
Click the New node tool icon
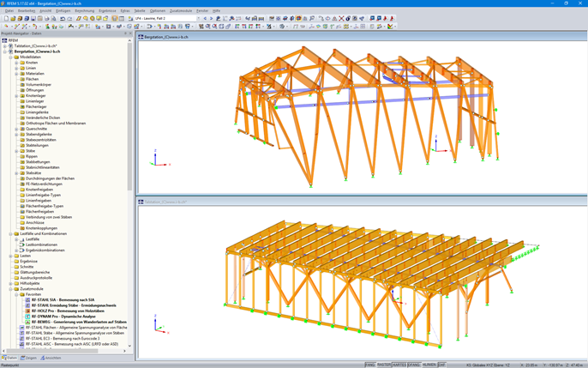coord(6,27)
